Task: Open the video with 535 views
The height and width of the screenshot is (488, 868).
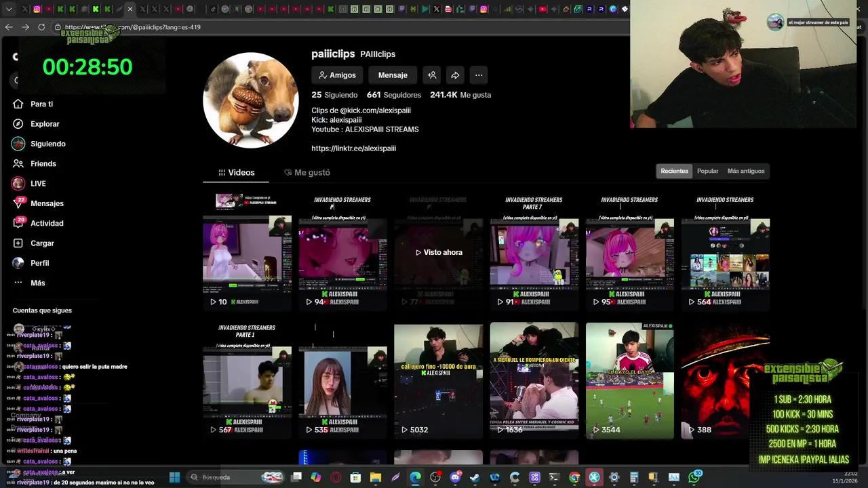Action: pos(342,380)
